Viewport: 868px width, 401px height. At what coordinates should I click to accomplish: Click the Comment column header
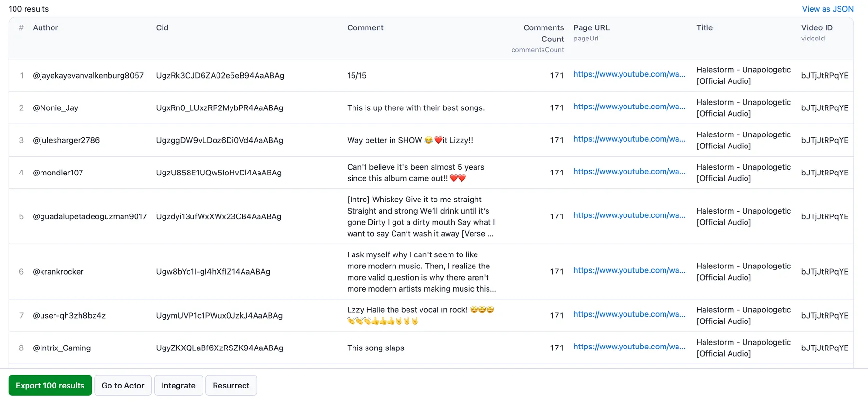[x=366, y=28]
